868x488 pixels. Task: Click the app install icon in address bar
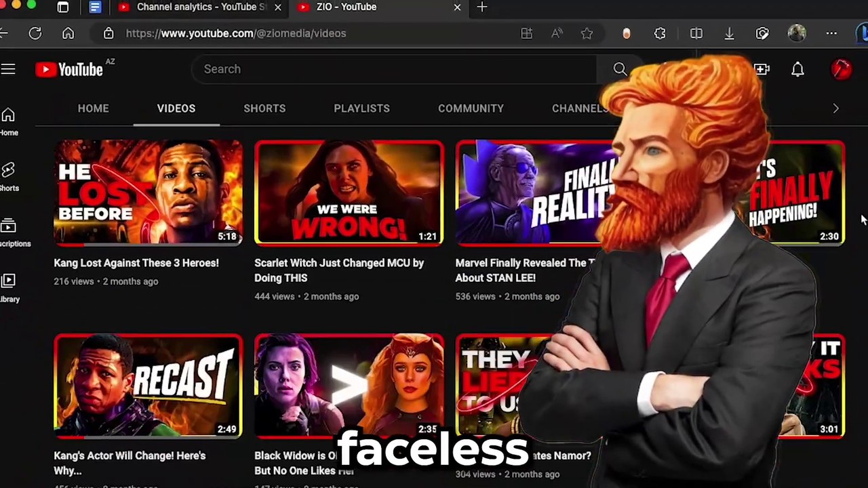point(526,33)
